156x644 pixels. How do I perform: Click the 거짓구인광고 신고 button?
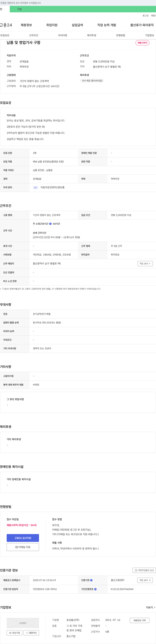pos(144,570)
